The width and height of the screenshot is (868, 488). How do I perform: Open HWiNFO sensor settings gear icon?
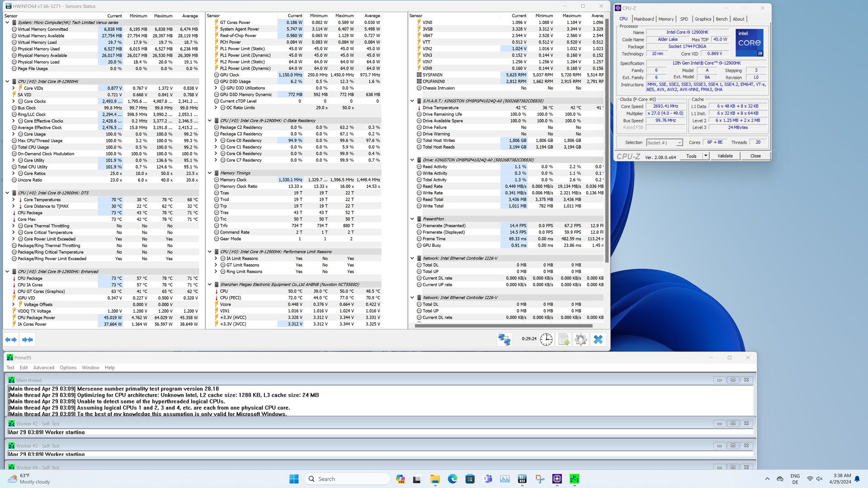pos(580,339)
